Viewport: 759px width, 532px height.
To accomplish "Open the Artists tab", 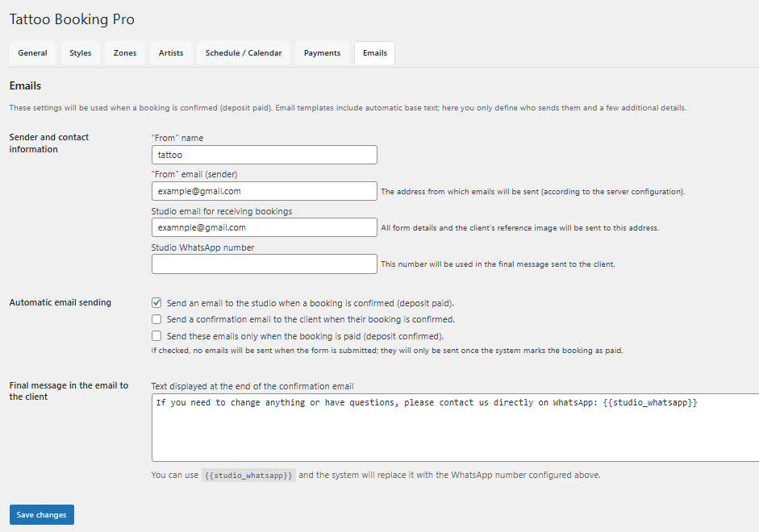I will (171, 53).
